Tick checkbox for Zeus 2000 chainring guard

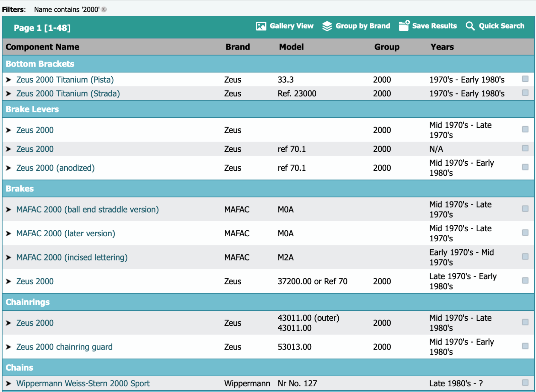coord(525,346)
